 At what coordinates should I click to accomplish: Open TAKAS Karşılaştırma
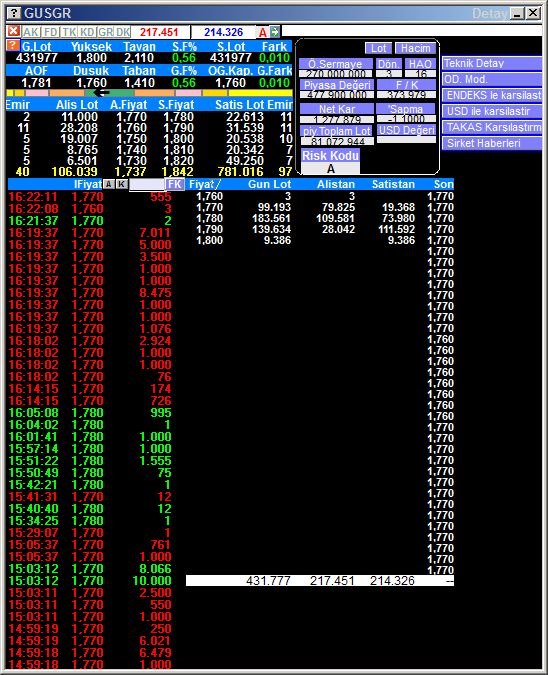[x=492, y=127]
